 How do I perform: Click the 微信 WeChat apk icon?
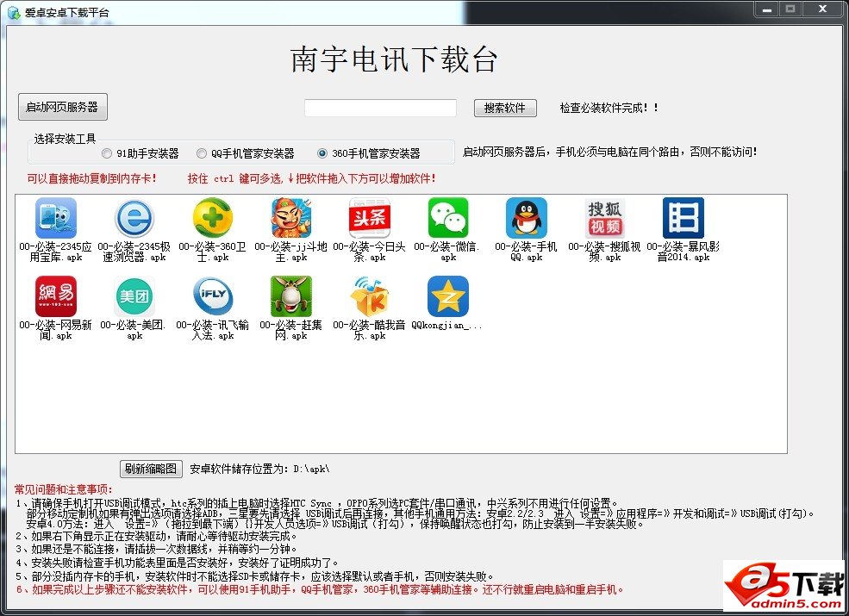(448, 218)
